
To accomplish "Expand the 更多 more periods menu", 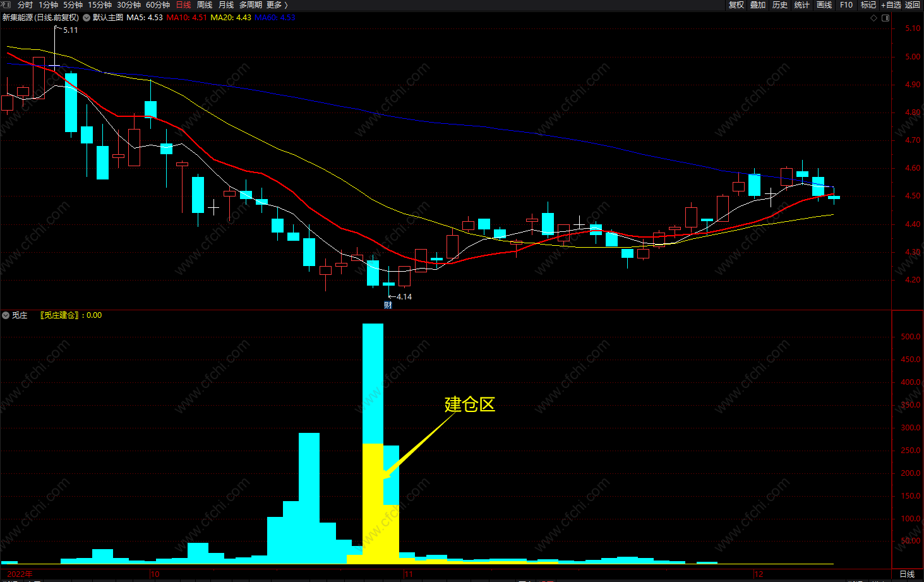I will tap(277, 4).
